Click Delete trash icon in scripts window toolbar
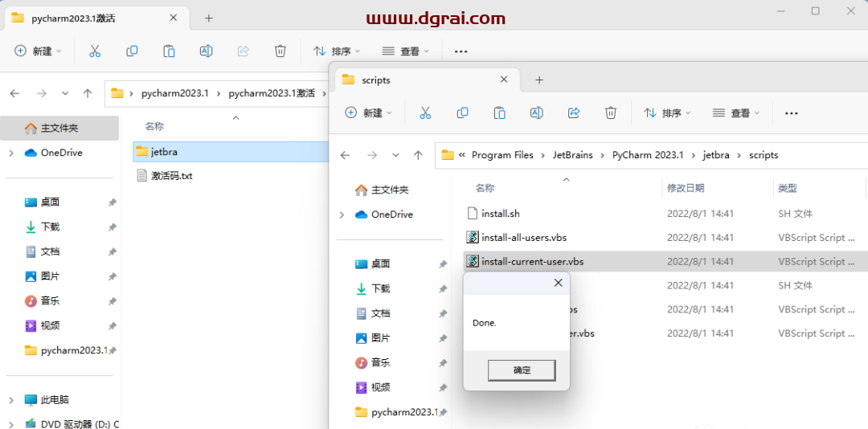 pyautogui.click(x=611, y=113)
